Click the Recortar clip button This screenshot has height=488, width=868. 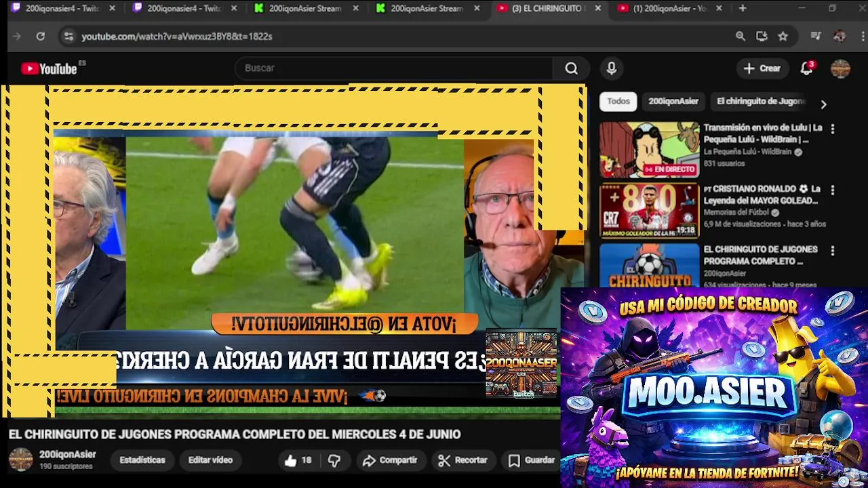pos(463,460)
